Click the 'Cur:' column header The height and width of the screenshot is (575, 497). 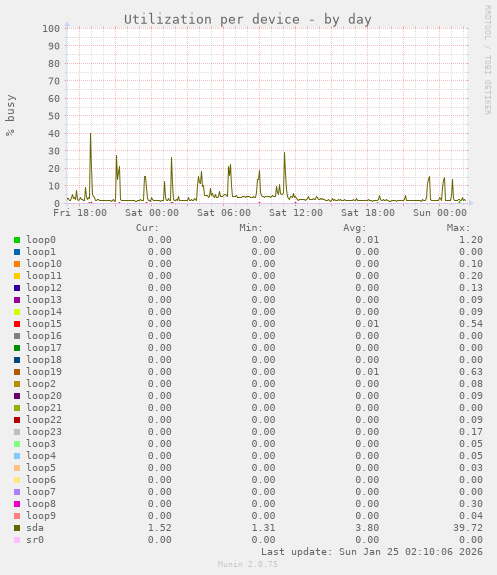pyautogui.click(x=147, y=228)
